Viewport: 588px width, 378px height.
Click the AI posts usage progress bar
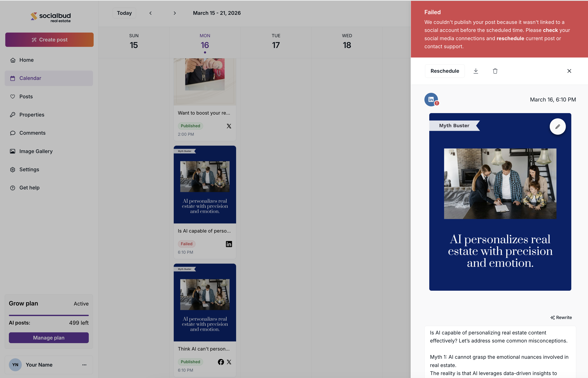point(49,315)
